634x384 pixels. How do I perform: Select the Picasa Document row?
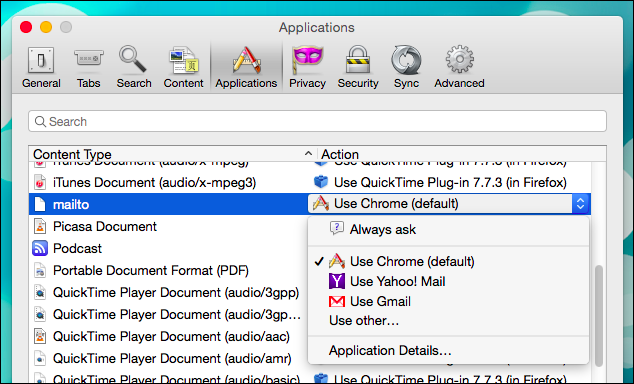(168, 226)
